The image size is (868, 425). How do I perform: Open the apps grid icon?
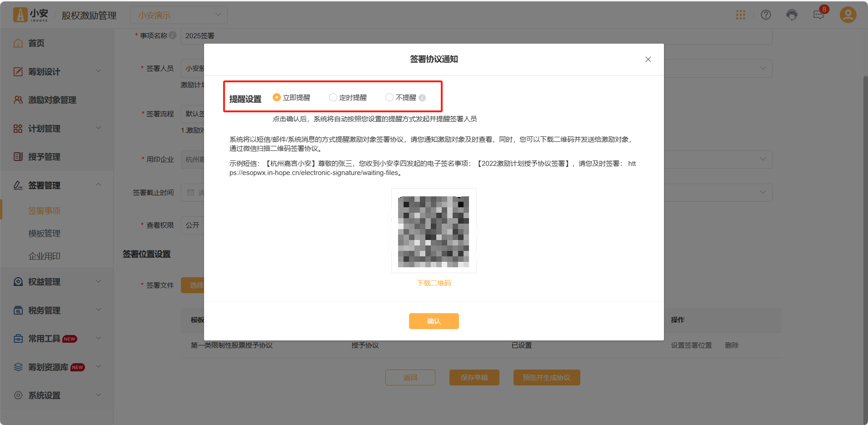[740, 15]
